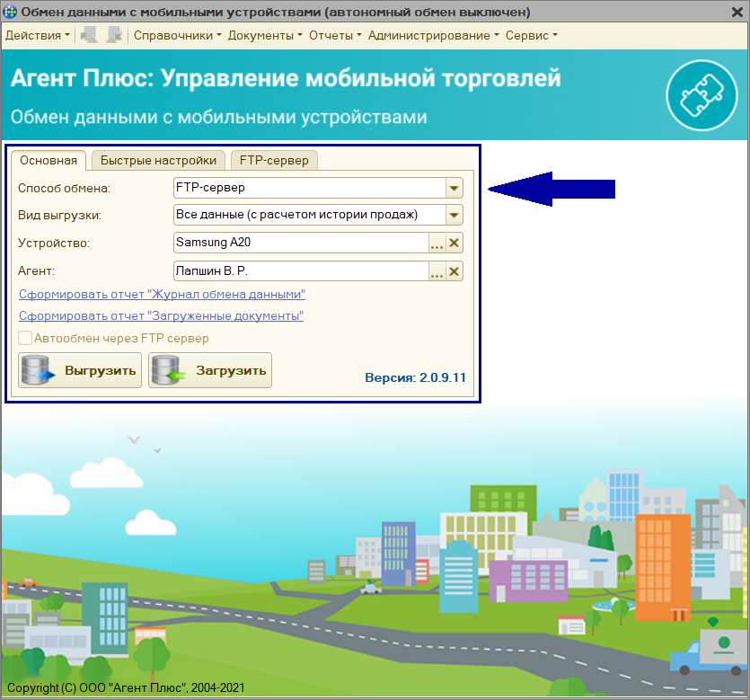
Task: Click the Способ обмена field with FTP-сервер
Action: tap(310, 188)
